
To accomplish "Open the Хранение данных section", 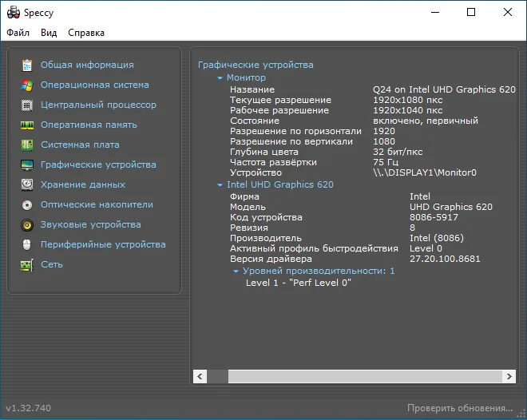I will click(83, 184).
